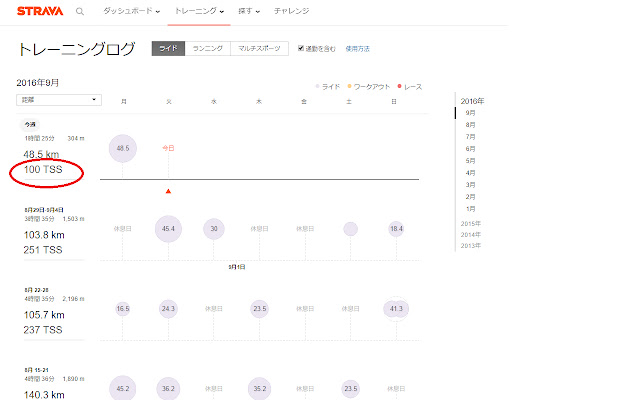Click the 16.5 ride bubble
The height and width of the screenshot is (400, 640).
(x=123, y=309)
